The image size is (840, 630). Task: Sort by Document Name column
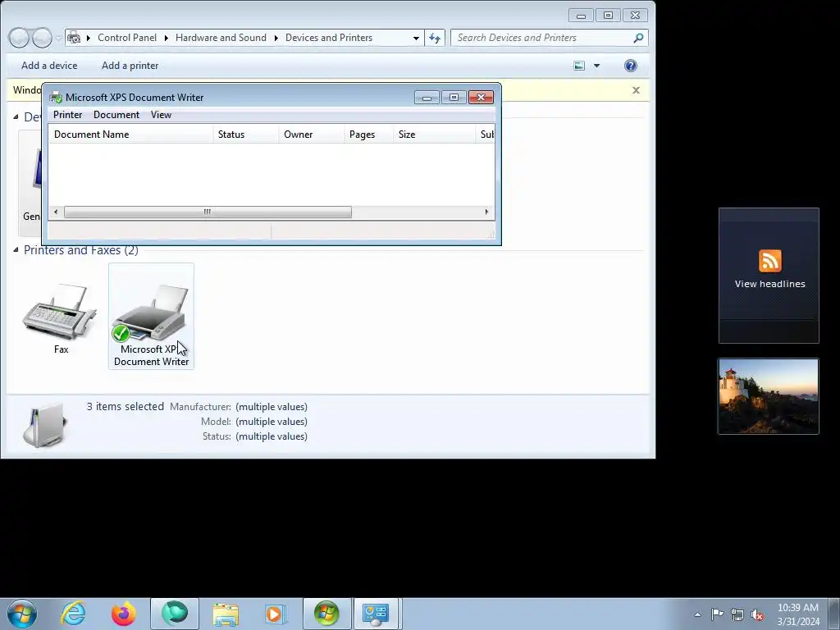(130, 135)
